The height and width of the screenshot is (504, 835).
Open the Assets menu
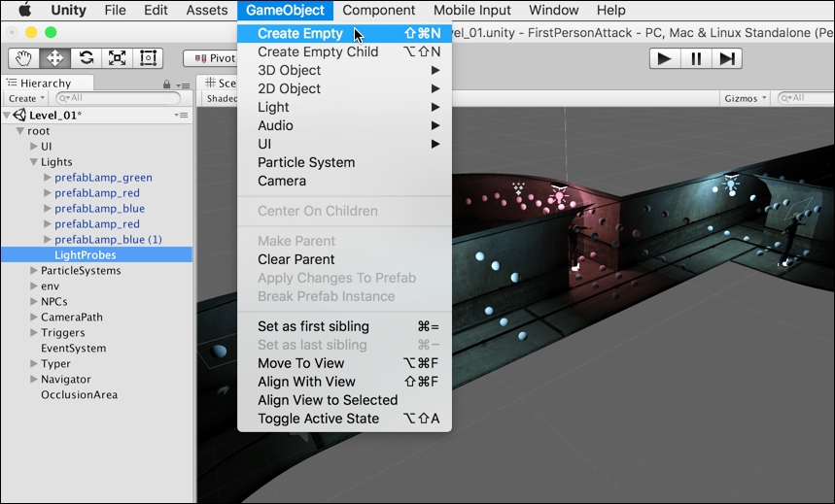[207, 10]
